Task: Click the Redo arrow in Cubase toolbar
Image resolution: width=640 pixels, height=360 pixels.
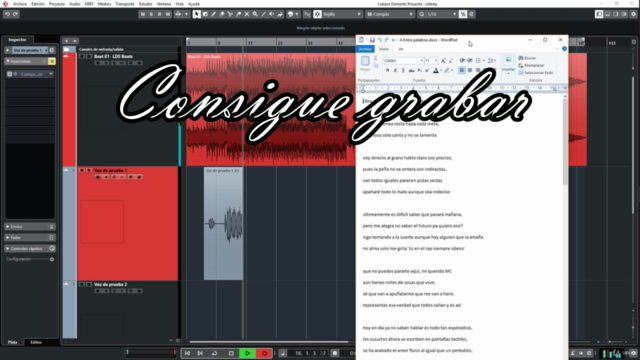Action: (15, 14)
